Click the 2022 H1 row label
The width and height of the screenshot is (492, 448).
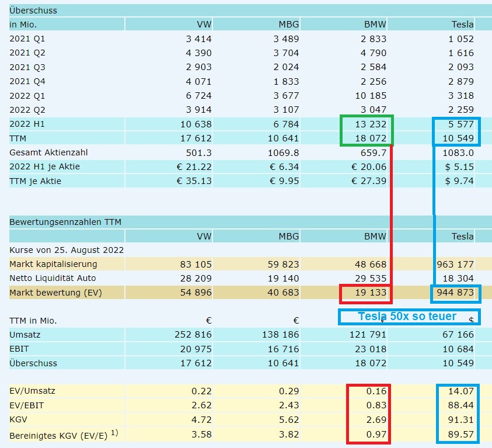27,124
